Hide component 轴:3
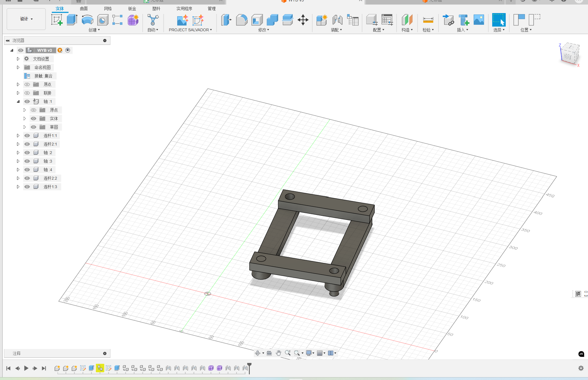This screenshot has height=380, width=588. 27,161
